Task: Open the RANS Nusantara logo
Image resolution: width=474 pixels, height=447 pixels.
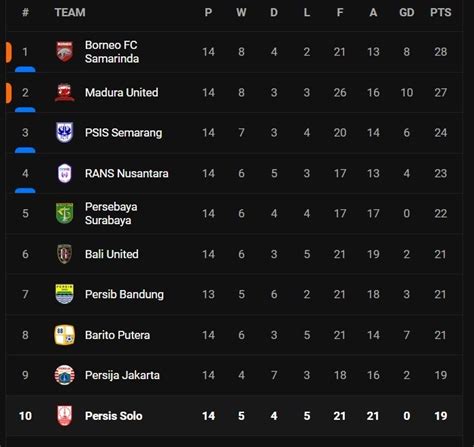Action: click(64, 173)
